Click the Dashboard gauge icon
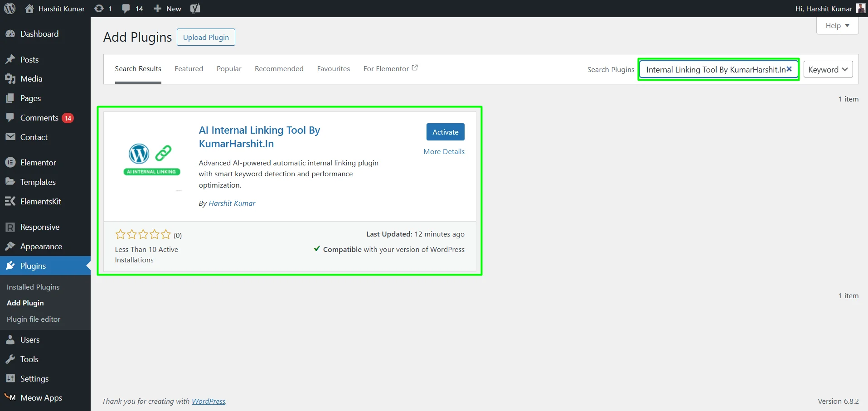Viewport: 868px width, 411px height. [10, 34]
